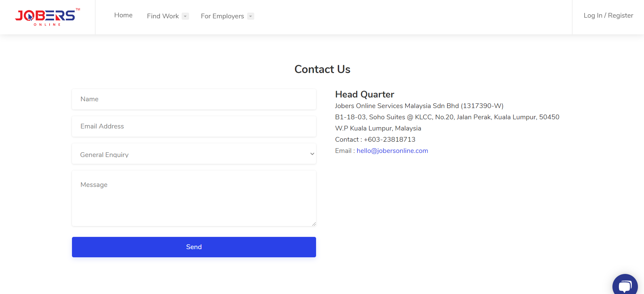Click the arrow icon beside Find Work
644x294 pixels.
point(185,16)
